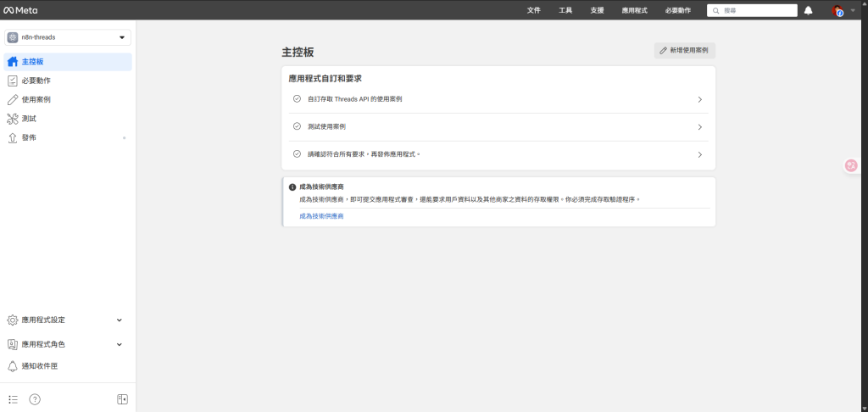Open 發佈 in the sidebar
Image resolution: width=868 pixels, height=412 pixels.
click(x=68, y=137)
